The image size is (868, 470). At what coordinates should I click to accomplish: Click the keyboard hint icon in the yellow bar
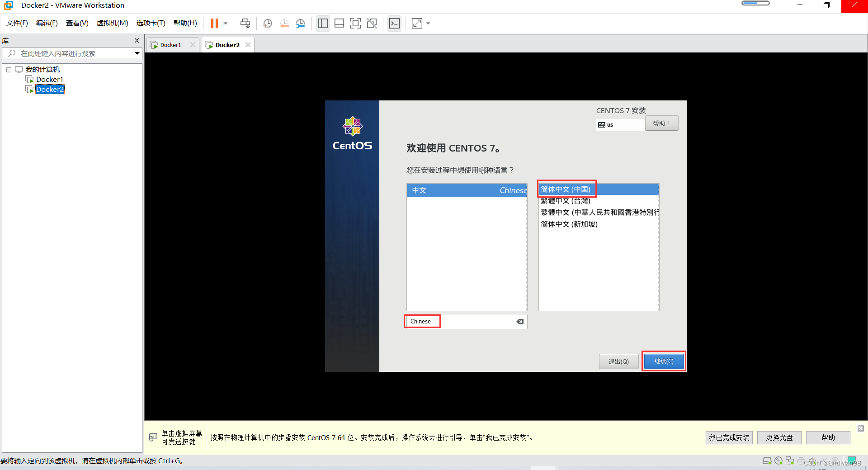tap(153, 437)
